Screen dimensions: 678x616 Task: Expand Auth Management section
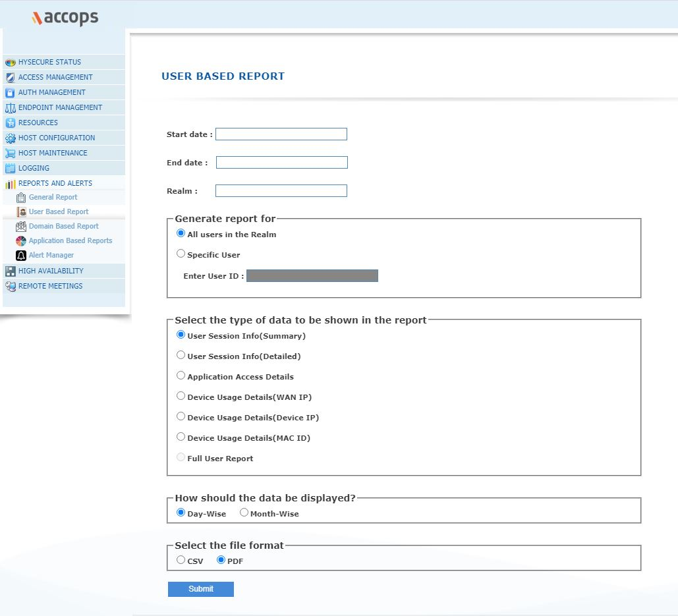[64, 92]
